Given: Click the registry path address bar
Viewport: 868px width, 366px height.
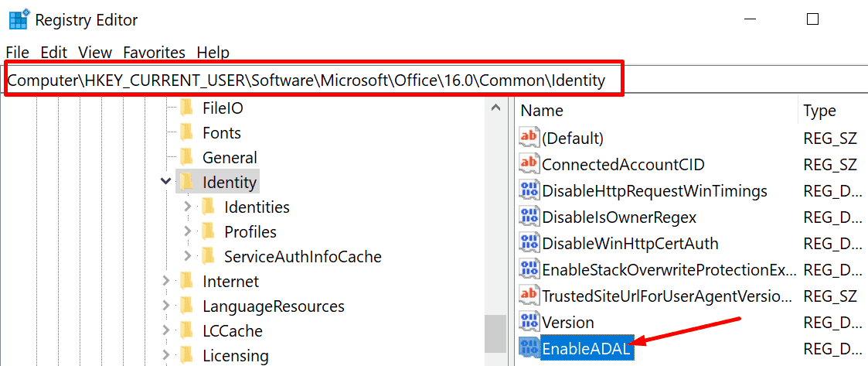Looking at the screenshot, I should [x=315, y=81].
